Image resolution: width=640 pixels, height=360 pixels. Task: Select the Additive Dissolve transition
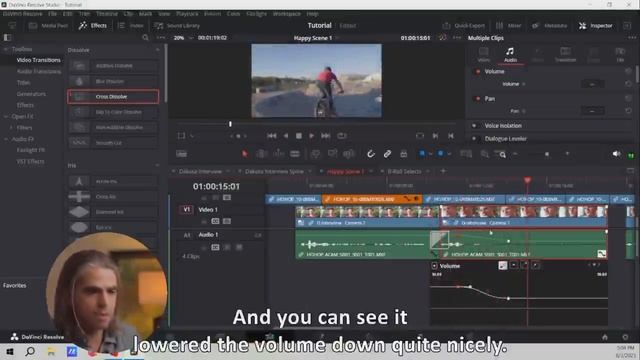113,66
